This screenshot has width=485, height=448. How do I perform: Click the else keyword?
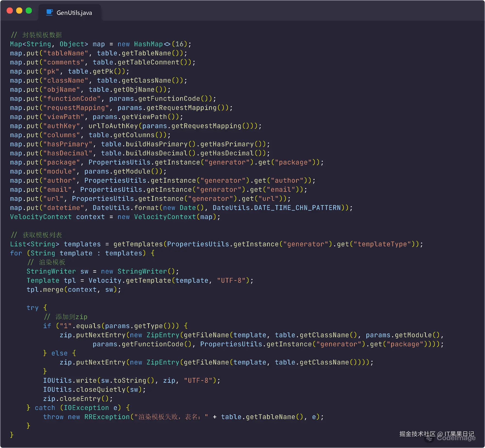point(59,353)
